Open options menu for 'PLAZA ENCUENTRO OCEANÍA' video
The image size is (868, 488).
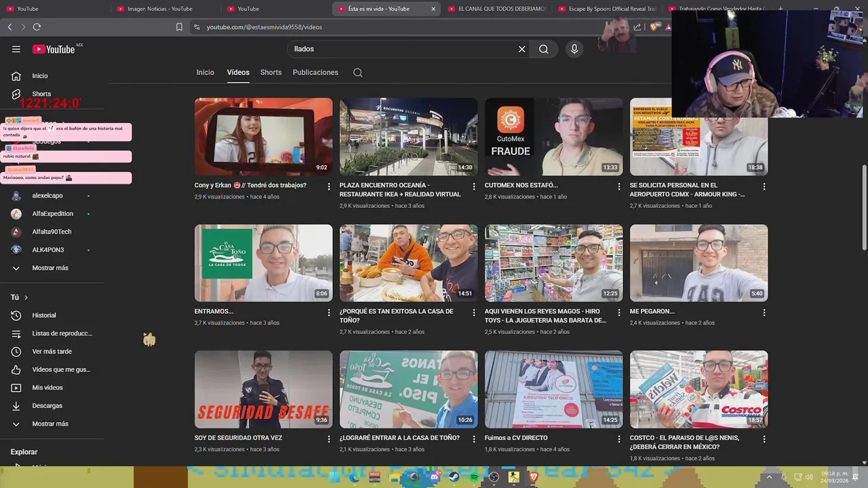474,186
